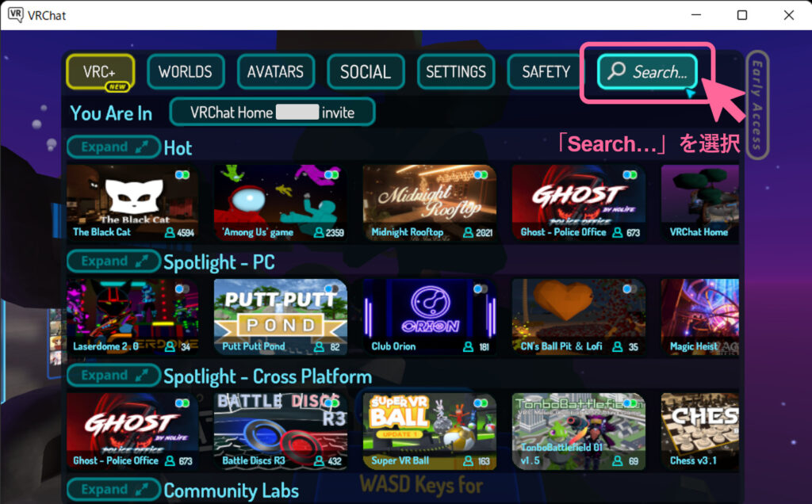The height and width of the screenshot is (504, 812).
Task: Open The Black Cat world thumbnail
Action: pyautogui.click(x=132, y=203)
